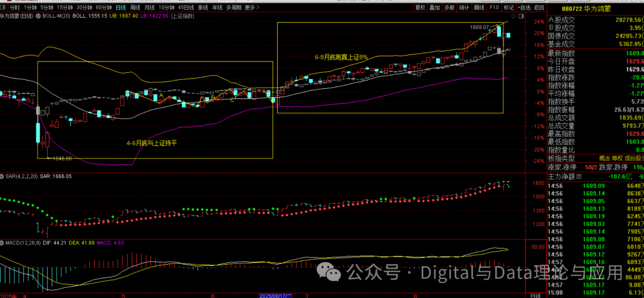The image size is (644, 298).
Task: Click the 返回 back button
Action: [539, 7]
